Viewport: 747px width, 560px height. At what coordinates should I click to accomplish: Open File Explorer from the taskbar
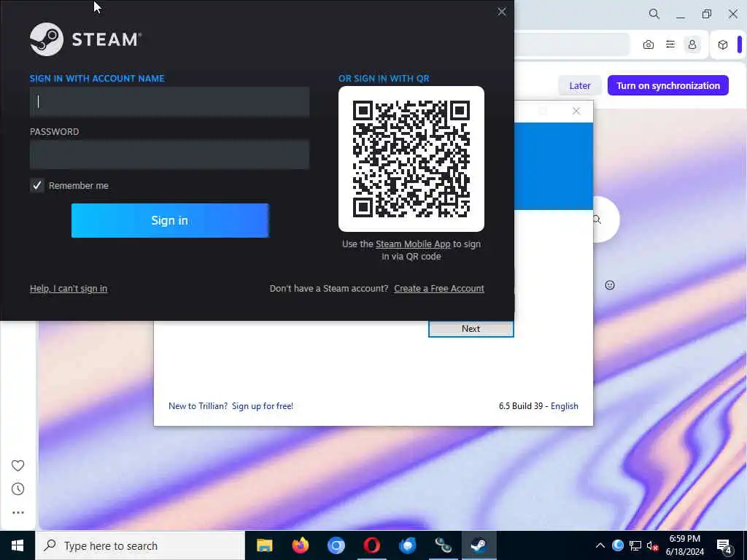coord(264,545)
